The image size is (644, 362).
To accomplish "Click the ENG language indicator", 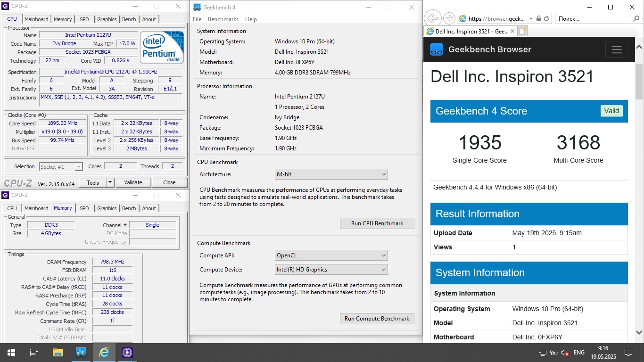I will [579, 353].
